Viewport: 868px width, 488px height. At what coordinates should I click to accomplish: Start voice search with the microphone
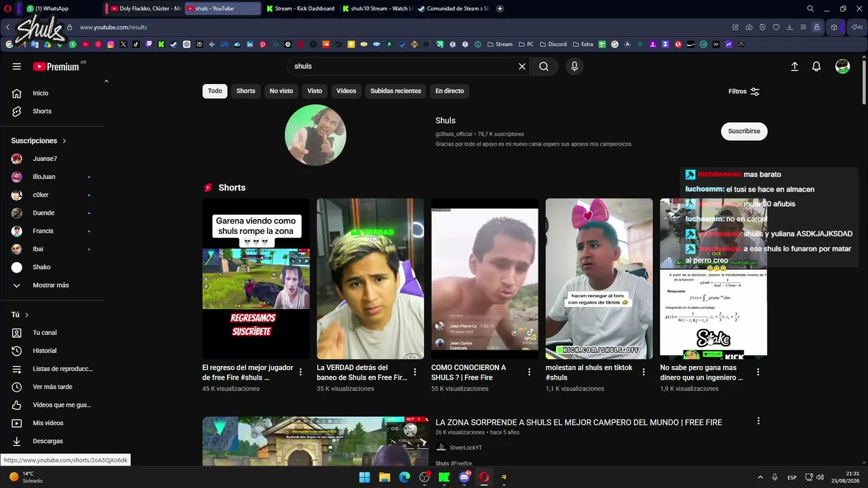pos(574,66)
